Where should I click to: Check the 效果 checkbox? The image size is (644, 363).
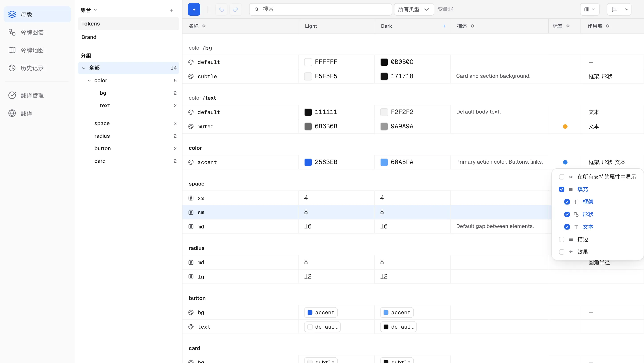562,252
